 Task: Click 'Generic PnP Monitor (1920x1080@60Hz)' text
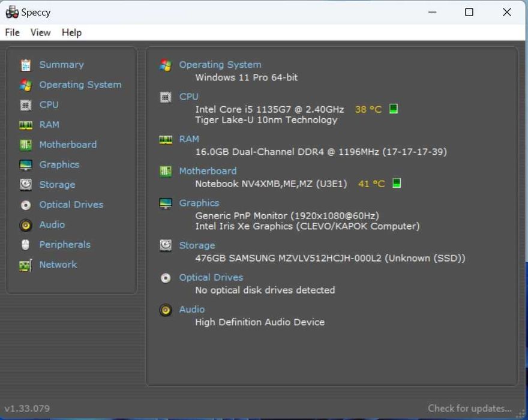(287, 216)
